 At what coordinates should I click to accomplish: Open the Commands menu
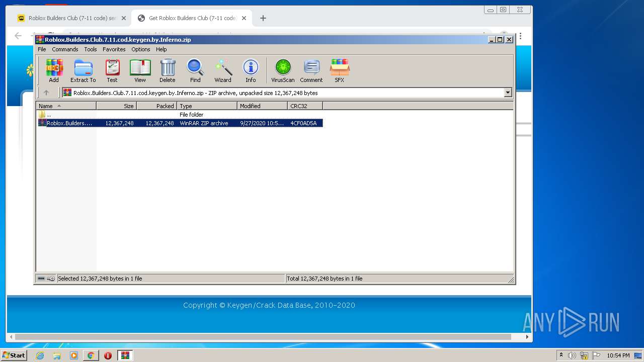pyautogui.click(x=65, y=49)
